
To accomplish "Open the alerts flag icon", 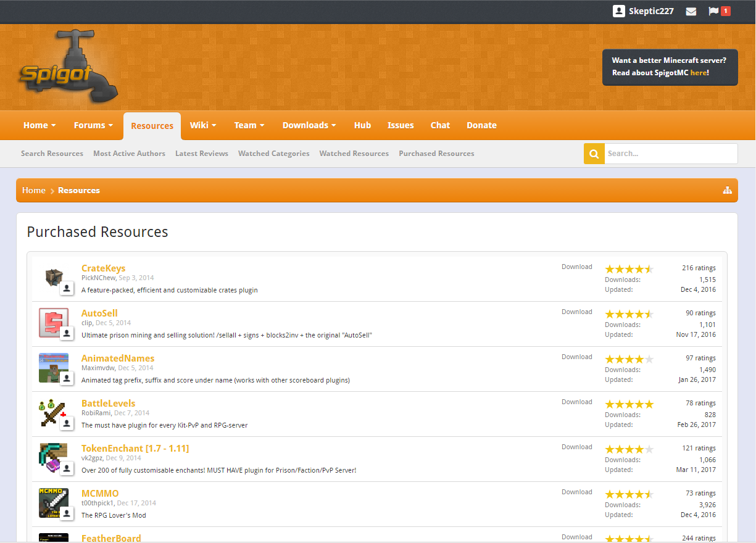I will click(713, 11).
